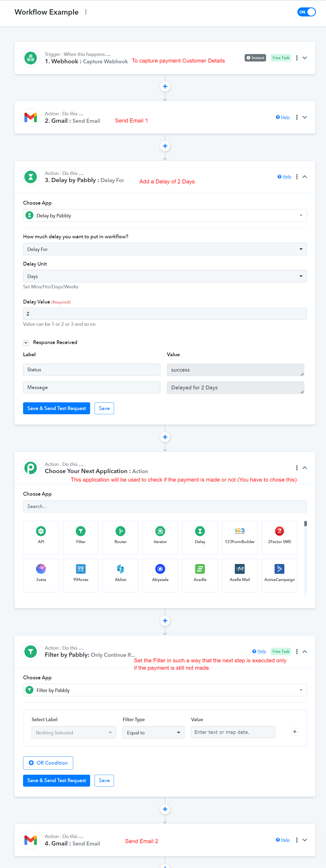
Task: Click the OR Condition button
Action: coord(48,763)
